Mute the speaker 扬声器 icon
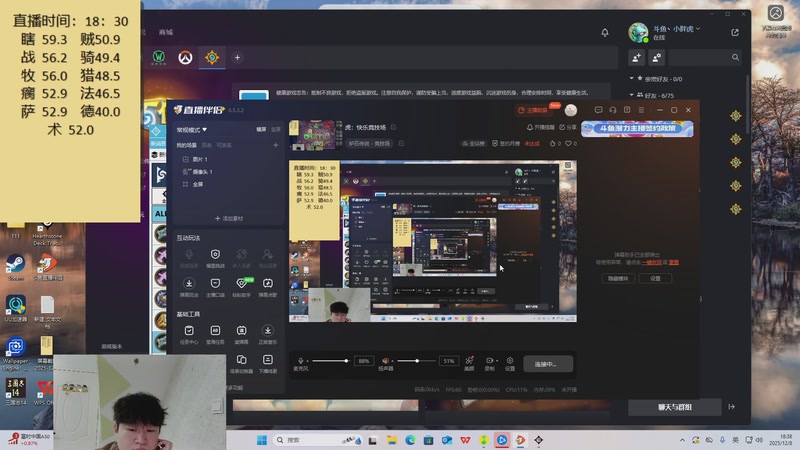The image size is (800, 450). point(385,361)
